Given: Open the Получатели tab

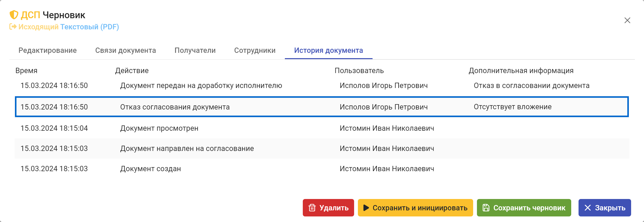Looking at the screenshot, I should point(195,50).
